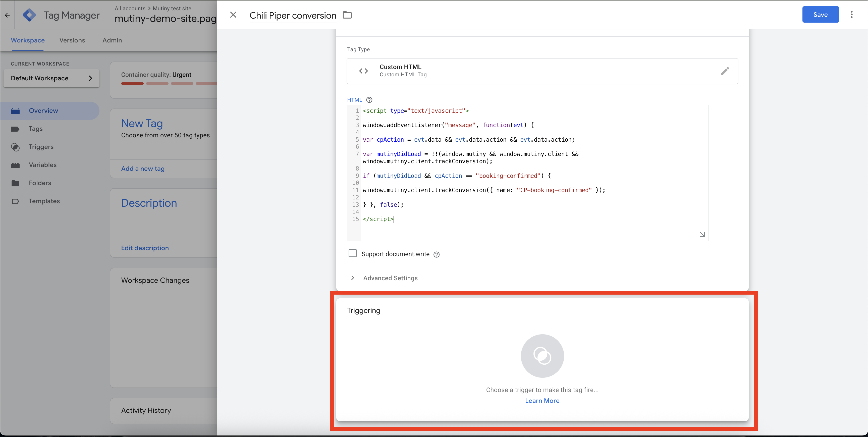Image resolution: width=868 pixels, height=437 pixels.
Task: Click code line 3 with addEventListener
Action: click(x=448, y=125)
